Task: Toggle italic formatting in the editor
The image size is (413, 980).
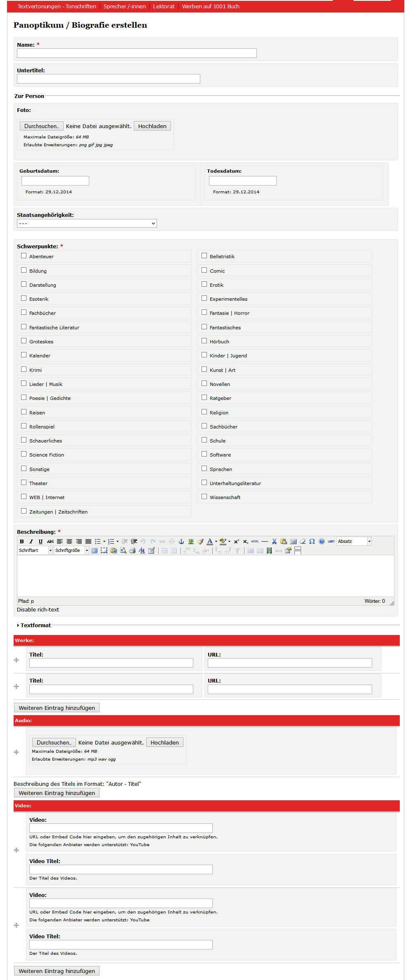Action: [31, 541]
